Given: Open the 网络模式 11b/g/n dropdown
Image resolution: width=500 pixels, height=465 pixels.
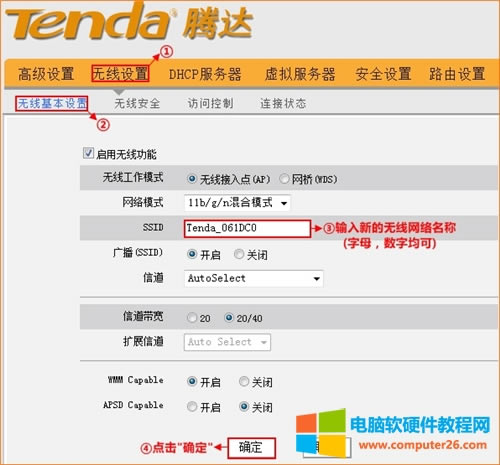Looking at the screenshot, I should [x=237, y=203].
